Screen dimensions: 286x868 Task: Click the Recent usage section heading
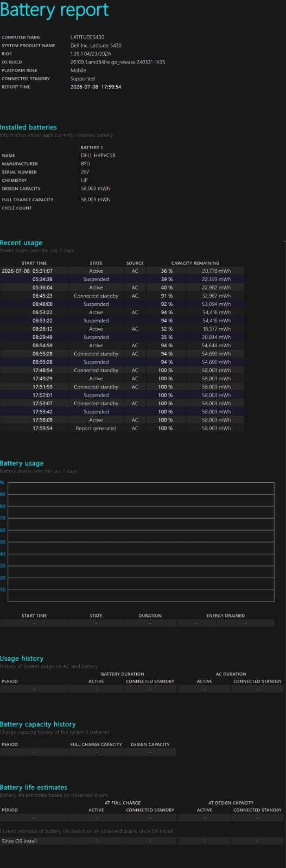(x=21, y=242)
